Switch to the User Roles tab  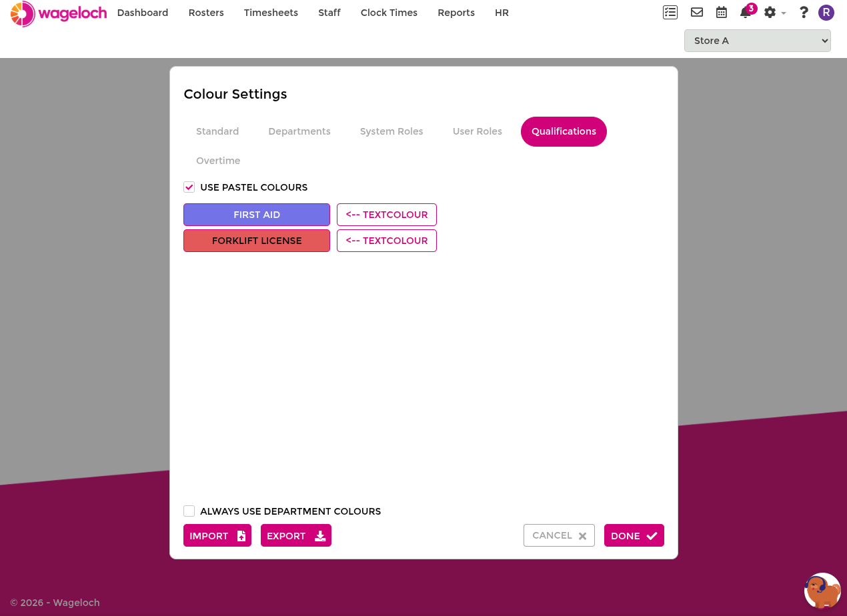tap(478, 131)
